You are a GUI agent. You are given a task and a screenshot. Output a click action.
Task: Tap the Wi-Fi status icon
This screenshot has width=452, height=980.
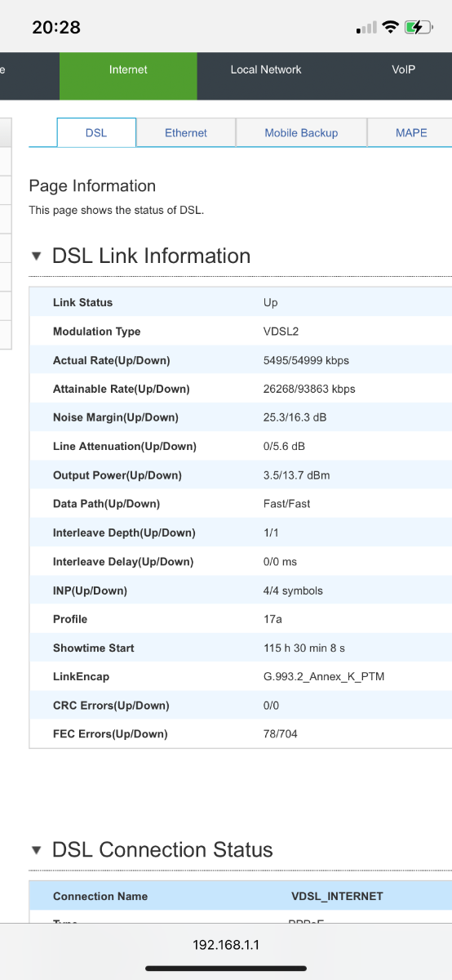coord(390,27)
